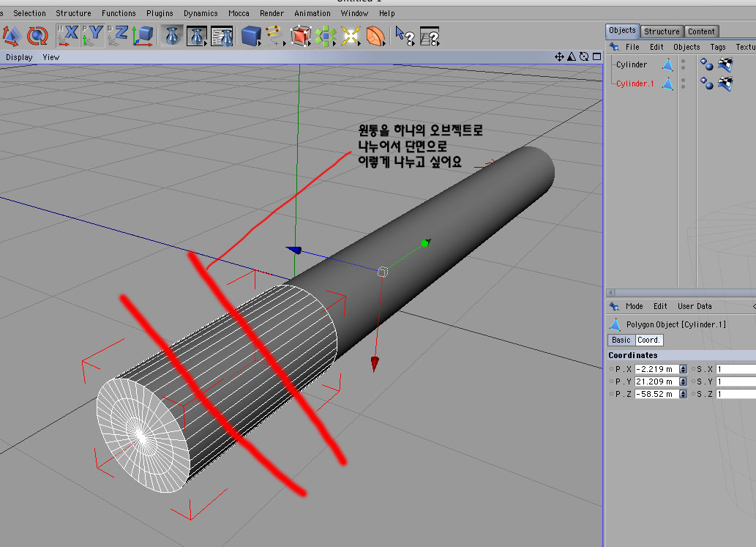Switch to the Coord. attributes tab
The width and height of the screenshot is (756, 547).
[x=649, y=340]
